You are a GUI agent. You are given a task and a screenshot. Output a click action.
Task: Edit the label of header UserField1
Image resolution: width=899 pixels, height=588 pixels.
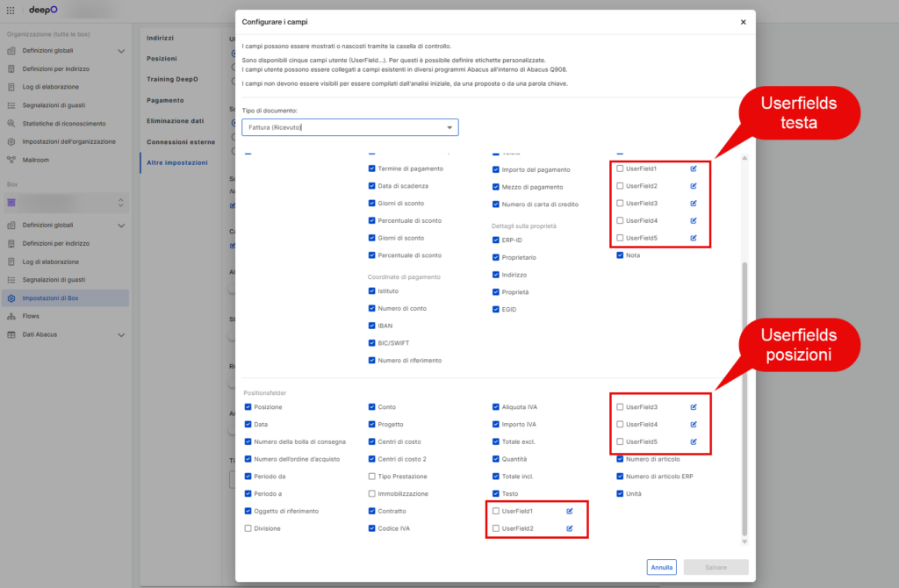click(x=694, y=169)
